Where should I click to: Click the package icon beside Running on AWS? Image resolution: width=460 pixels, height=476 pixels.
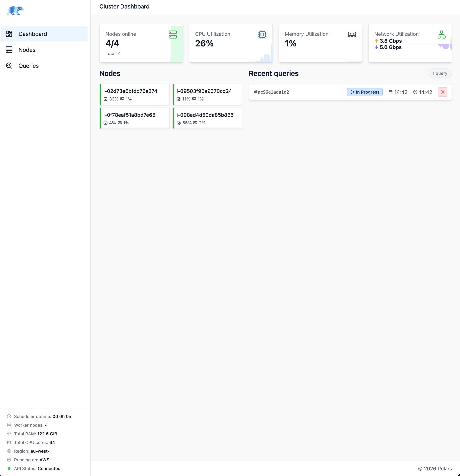click(x=9, y=460)
